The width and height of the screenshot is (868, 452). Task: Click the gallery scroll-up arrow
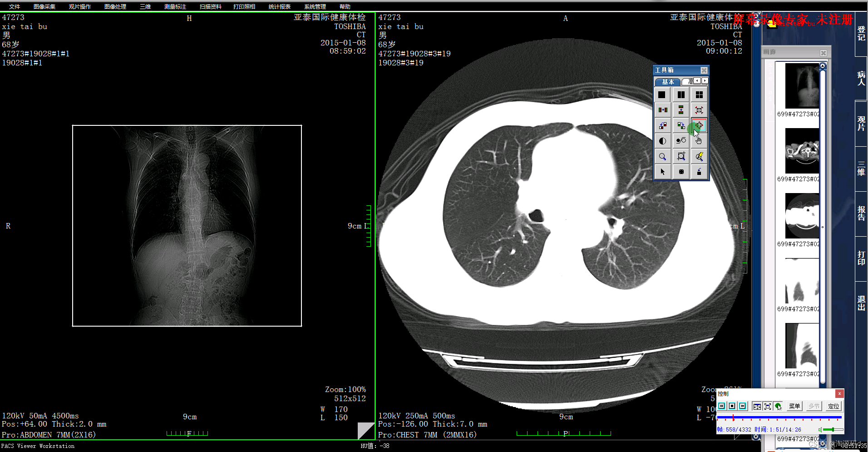[822, 66]
